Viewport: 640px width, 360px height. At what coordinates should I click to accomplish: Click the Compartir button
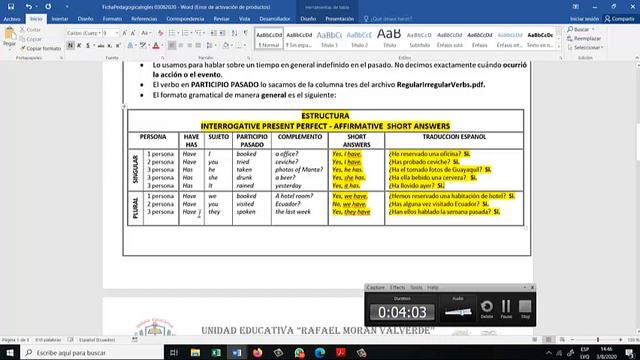pyautogui.click(x=620, y=19)
